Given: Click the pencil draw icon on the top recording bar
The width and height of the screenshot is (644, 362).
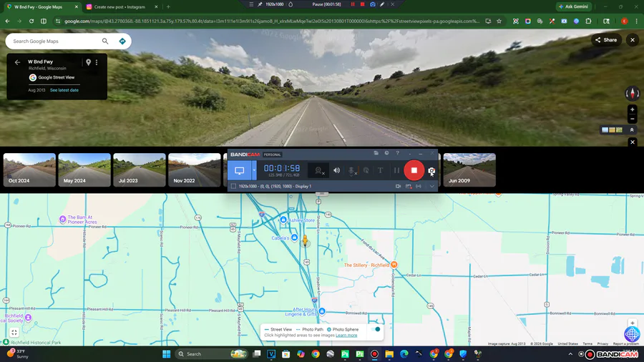Looking at the screenshot, I should (x=382, y=4).
